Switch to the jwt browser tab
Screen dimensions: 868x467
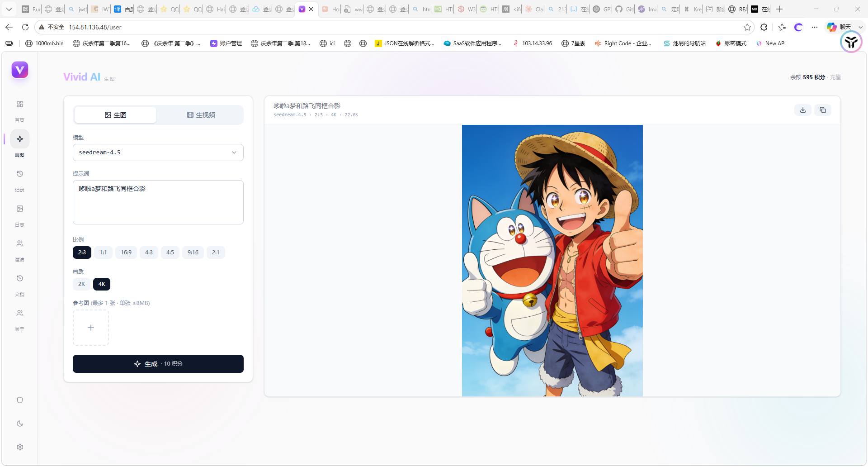point(77,9)
